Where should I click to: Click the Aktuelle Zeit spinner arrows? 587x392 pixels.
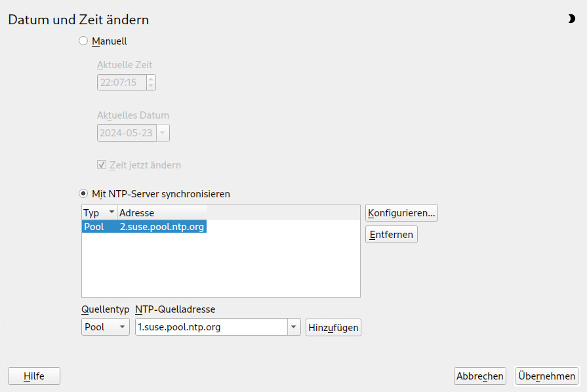pyautogui.click(x=151, y=83)
